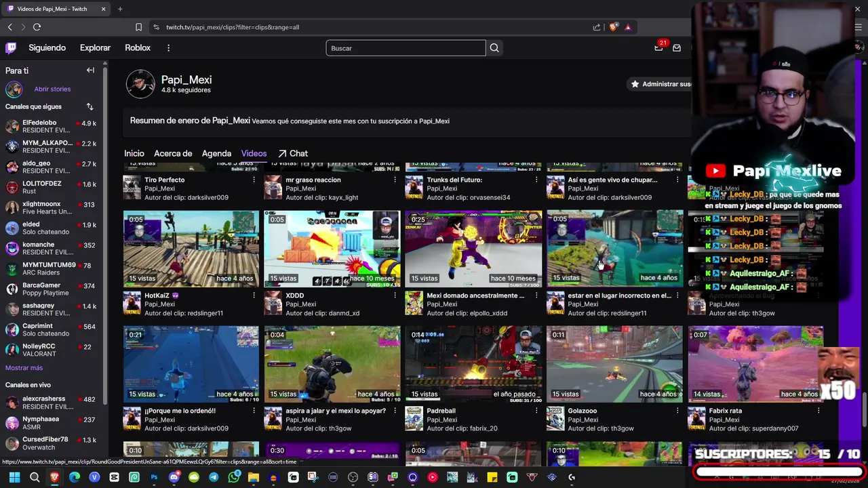Viewport: 868px width, 488px height.
Task: Open the Brave shields lion icon
Action: point(614,27)
